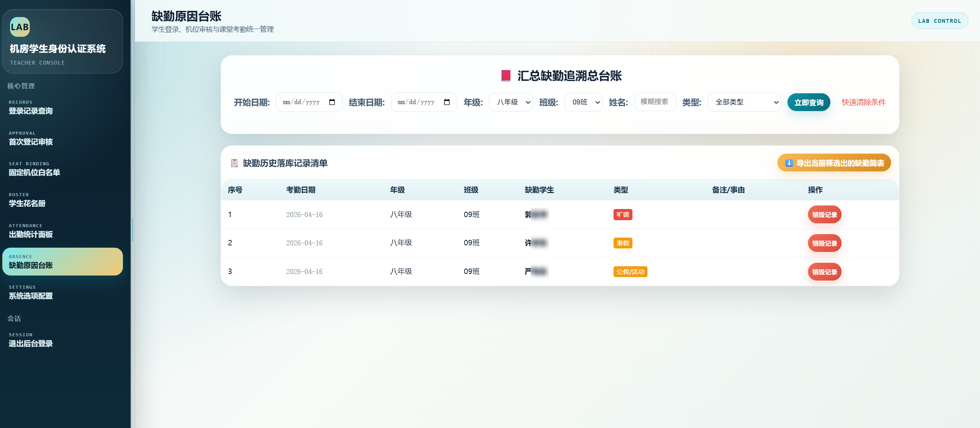Focus the 结束日期 date input
This screenshot has height=428, width=980.
(424, 102)
